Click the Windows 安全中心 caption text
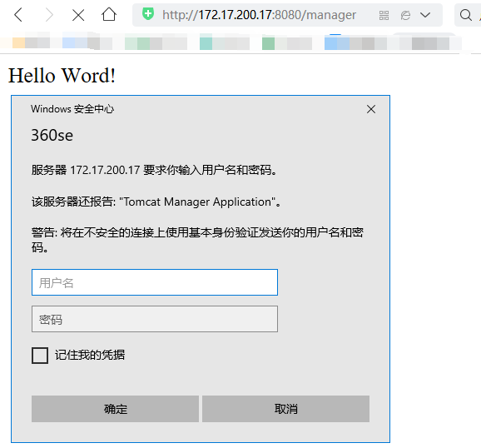Image resolution: width=481 pixels, height=448 pixels. [72, 109]
